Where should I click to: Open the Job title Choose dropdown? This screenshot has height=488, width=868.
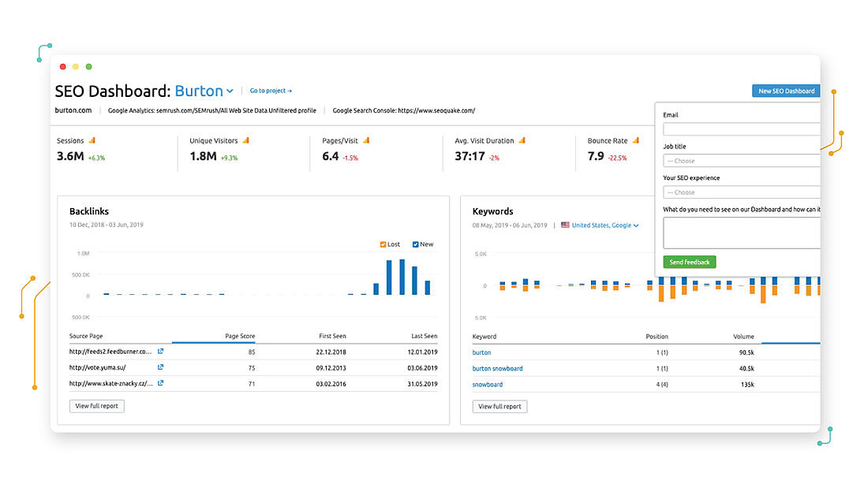coord(742,161)
